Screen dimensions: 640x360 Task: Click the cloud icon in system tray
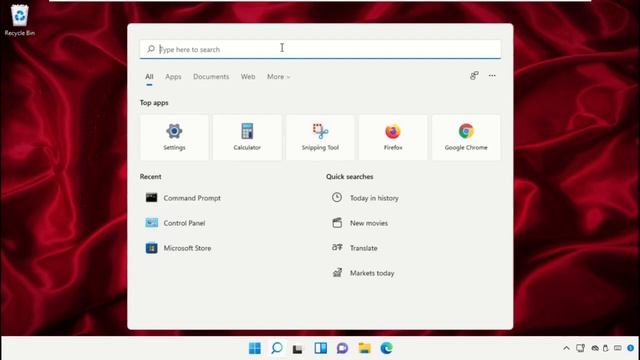pos(595,348)
